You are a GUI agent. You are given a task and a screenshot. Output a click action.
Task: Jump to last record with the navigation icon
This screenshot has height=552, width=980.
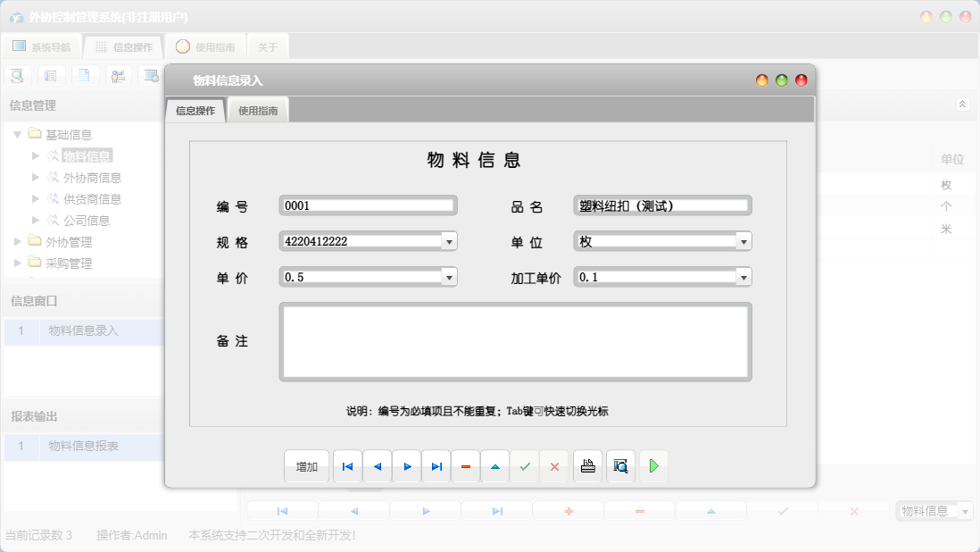(436, 465)
